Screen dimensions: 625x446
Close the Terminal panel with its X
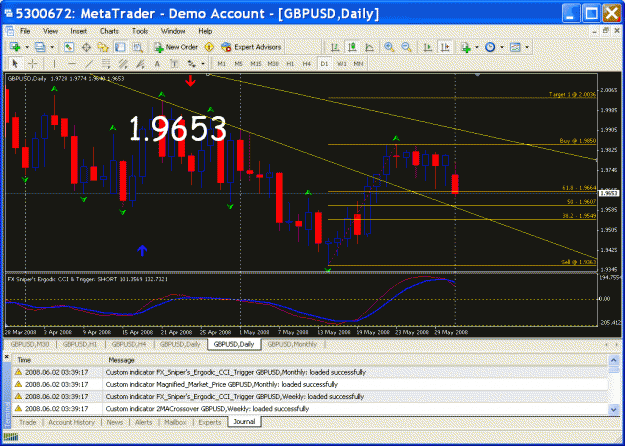point(6,357)
